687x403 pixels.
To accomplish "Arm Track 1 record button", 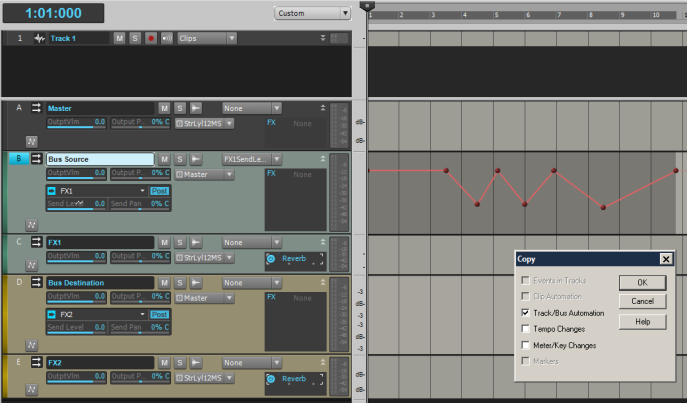I will (x=150, y=38).
